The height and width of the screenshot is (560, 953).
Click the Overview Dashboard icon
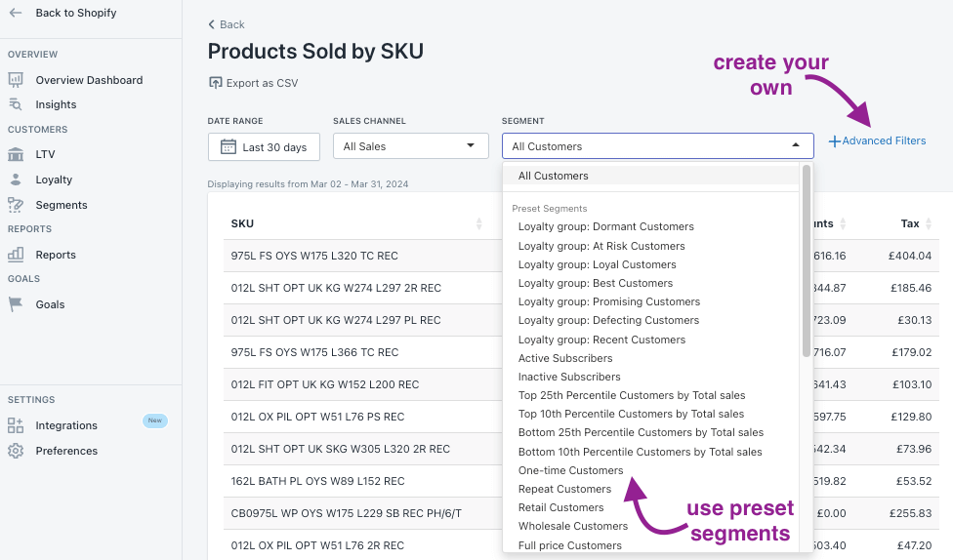pyautogui.click(x=16, y=80)
